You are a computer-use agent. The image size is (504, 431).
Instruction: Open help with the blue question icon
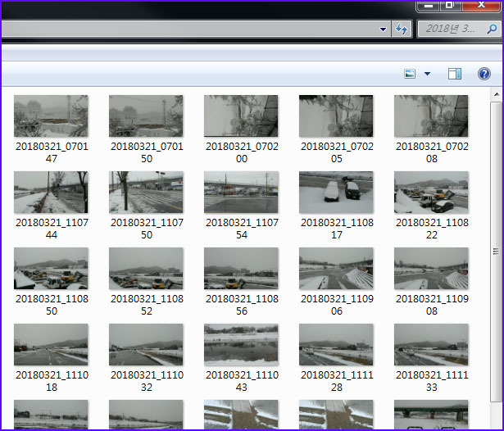click(484, 74)
